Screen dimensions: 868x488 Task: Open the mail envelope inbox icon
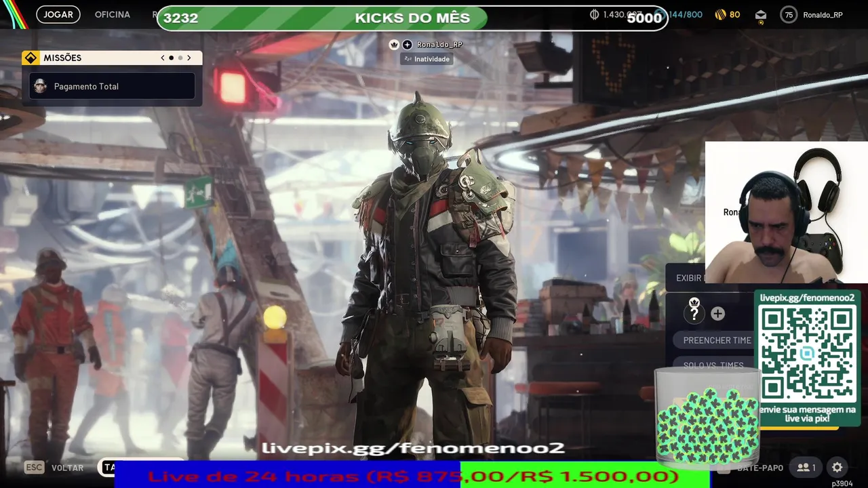[x=761, y=15]
